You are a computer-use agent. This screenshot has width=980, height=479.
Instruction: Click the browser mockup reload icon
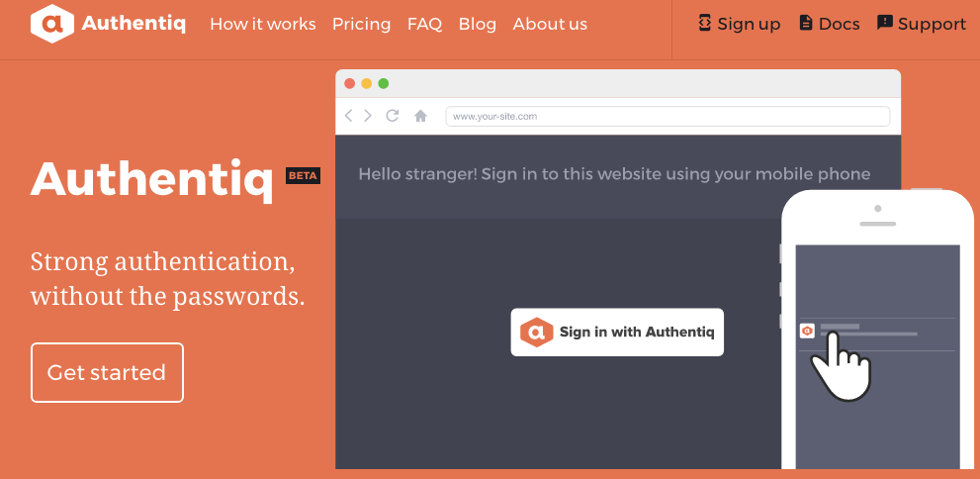coord(392,116)
